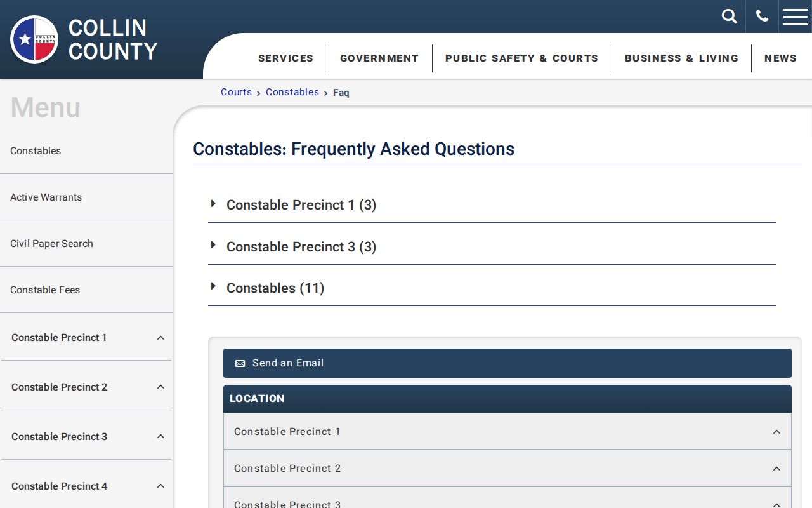This screenshot has height=508, width=812.
Task: Toggle sidebar Constable Precinct 4 chevron
Action: (x=160, y=486)
